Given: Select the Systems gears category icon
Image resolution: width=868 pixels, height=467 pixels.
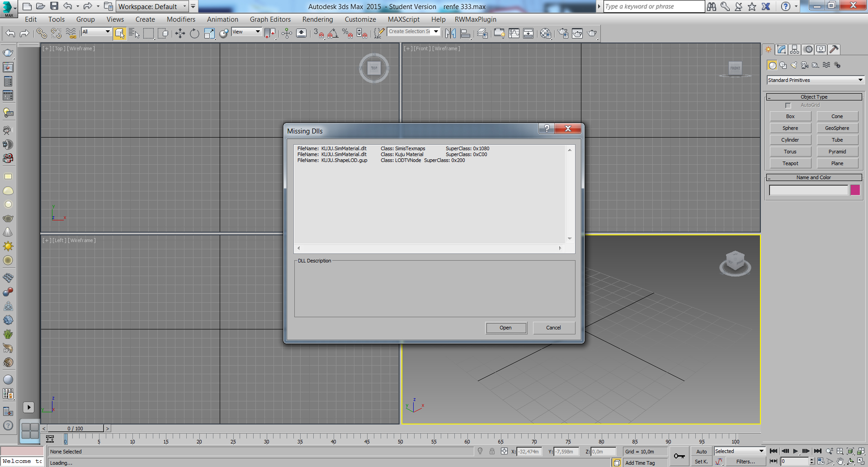Looking at the screenshot, I should coord(837,65).
